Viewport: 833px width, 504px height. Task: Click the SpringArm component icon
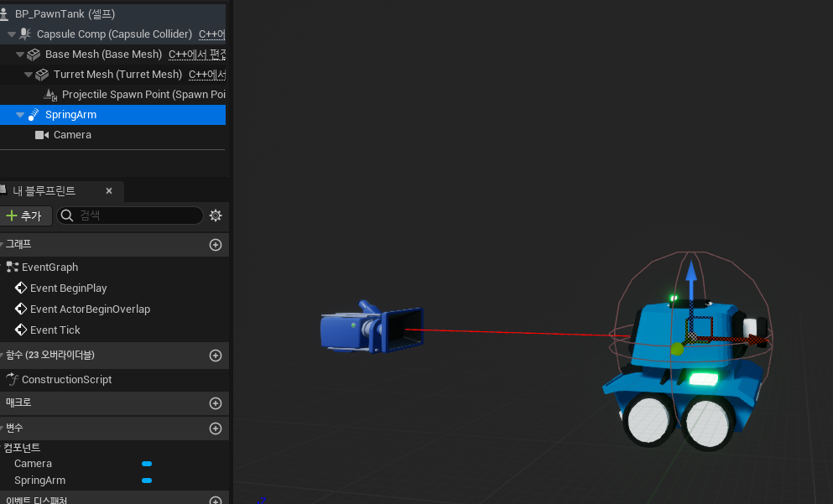point(34,115)
